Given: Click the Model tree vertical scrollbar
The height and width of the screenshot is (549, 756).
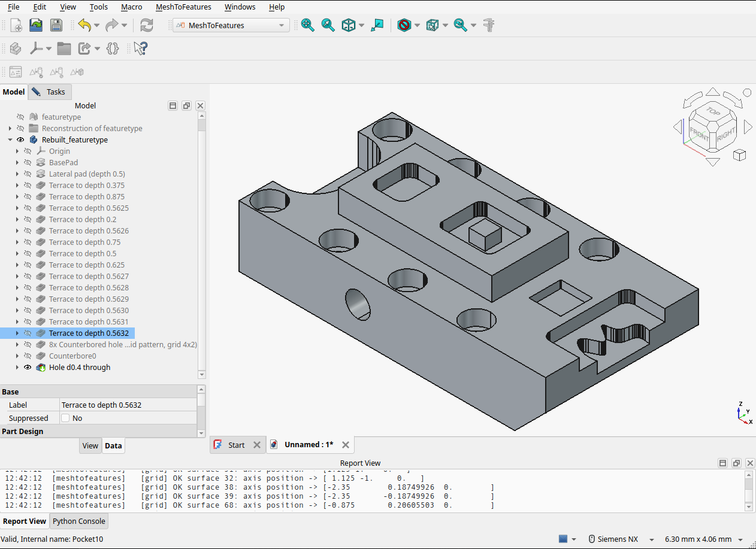Looking at the screenshot, I should point(202,245).
